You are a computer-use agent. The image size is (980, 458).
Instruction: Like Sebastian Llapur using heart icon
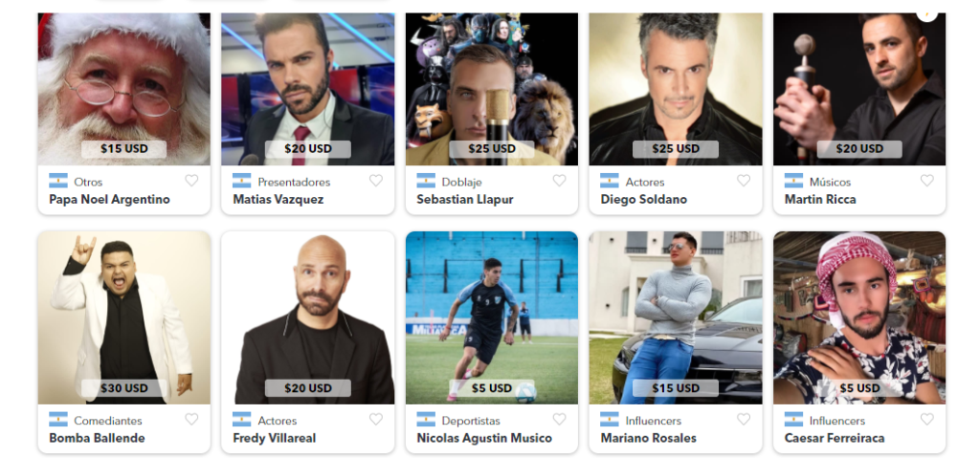coord(559,181)
